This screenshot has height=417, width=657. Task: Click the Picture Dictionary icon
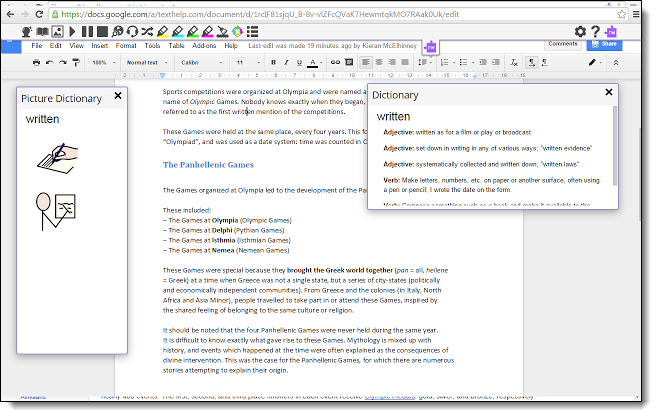57,32
